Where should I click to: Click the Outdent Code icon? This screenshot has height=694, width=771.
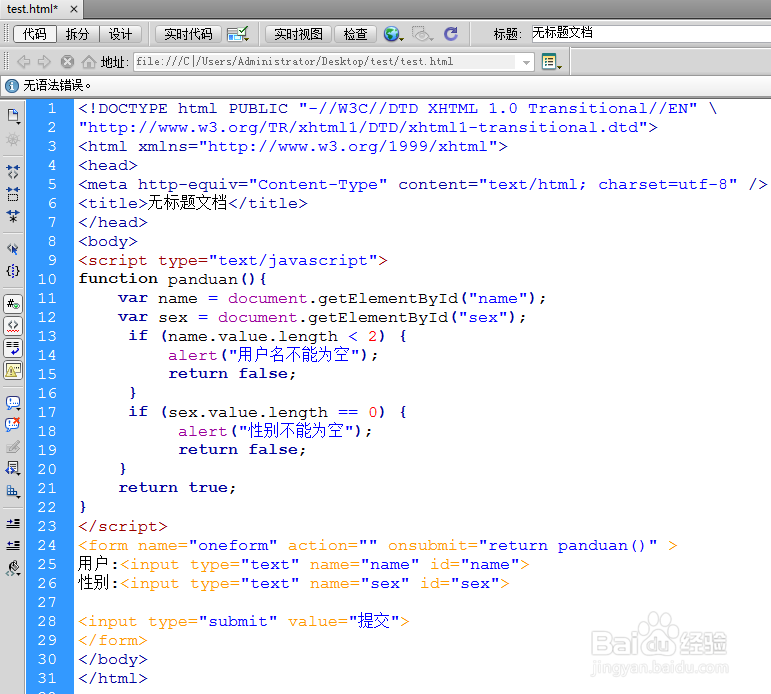(x=13, y=545)
